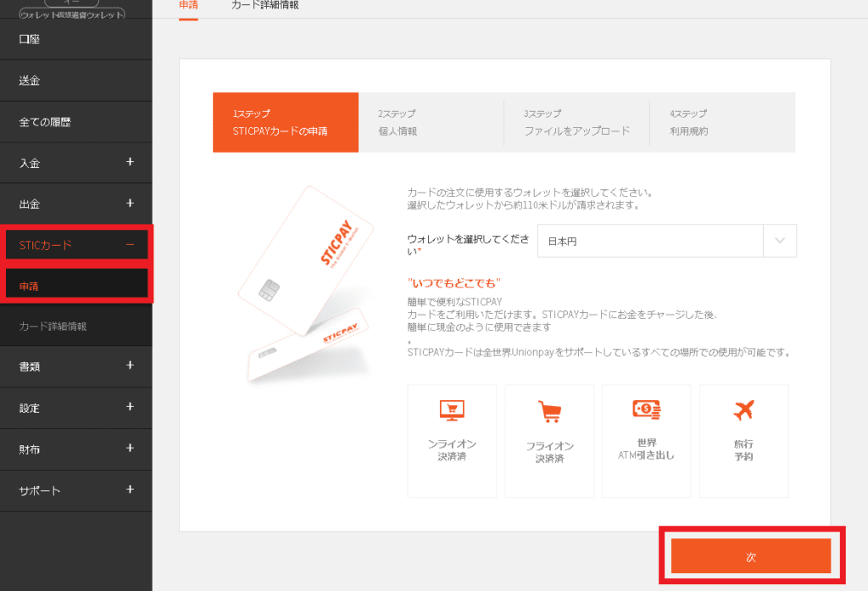Open the wallet dropdown showing 日本円
The height and width of the screenshot is (591, 868).
(667, 241)
